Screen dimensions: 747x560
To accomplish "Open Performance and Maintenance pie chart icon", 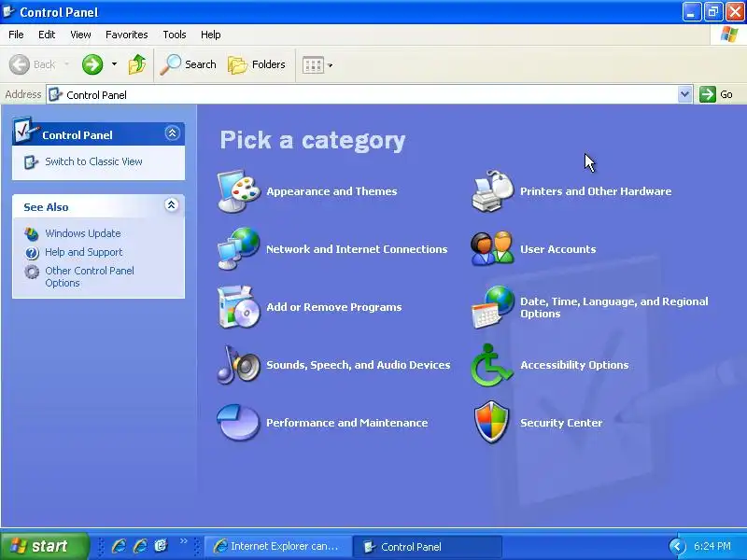I will coord(239,423).
